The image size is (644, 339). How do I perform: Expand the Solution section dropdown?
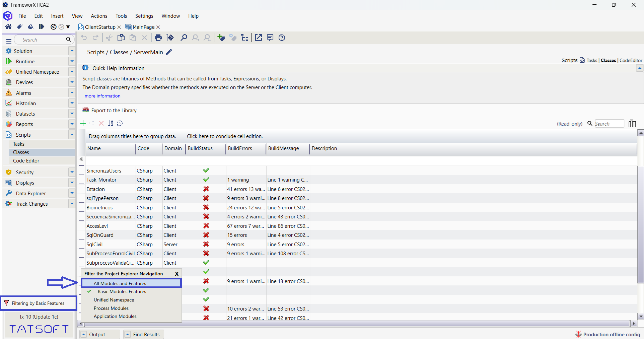(72, 51)
